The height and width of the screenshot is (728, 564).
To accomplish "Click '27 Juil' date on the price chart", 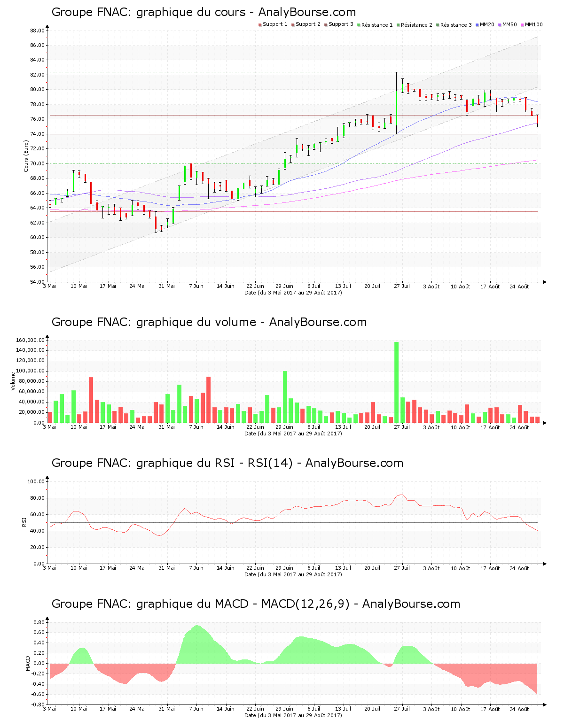I will 402,286.
